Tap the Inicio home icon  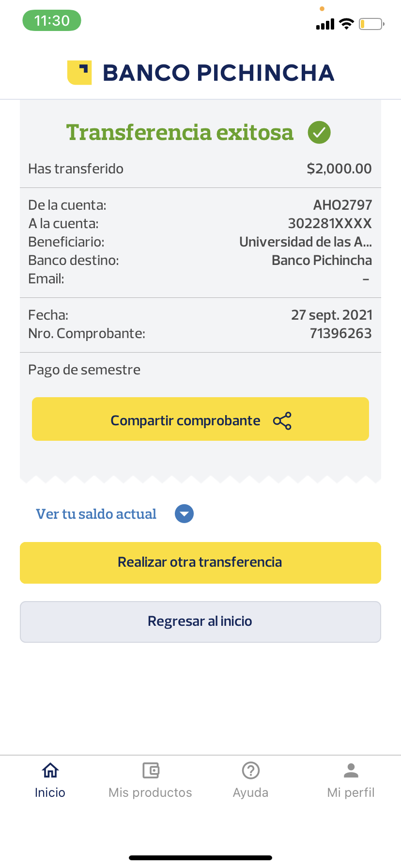coord(50,770)
